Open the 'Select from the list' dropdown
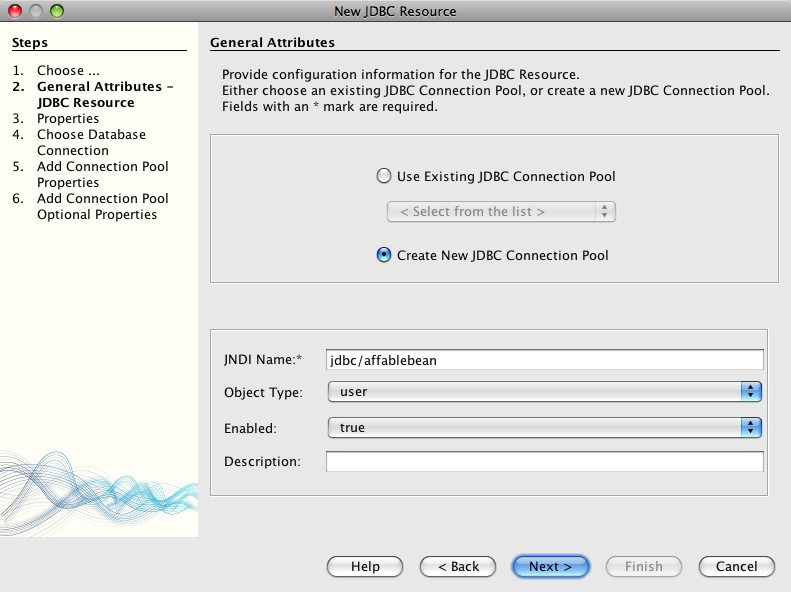Image resolution: width=791 pixels, height=592 pixels. point(500,211)
